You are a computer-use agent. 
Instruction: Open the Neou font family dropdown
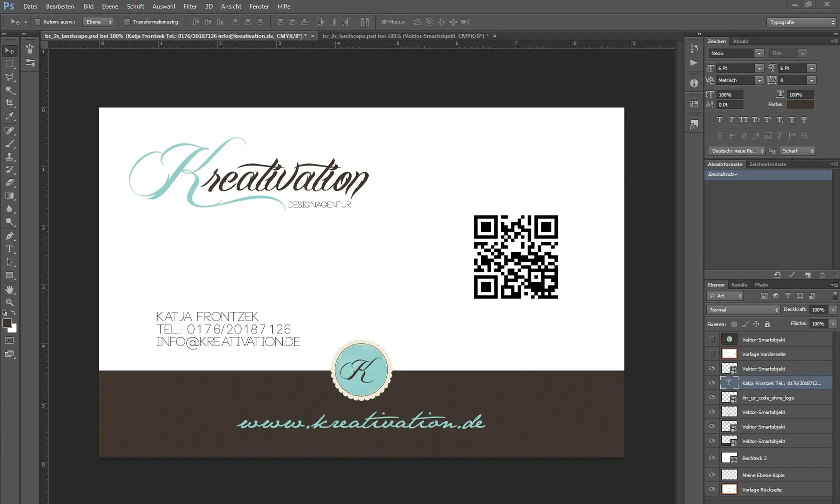tap(758, 53)
